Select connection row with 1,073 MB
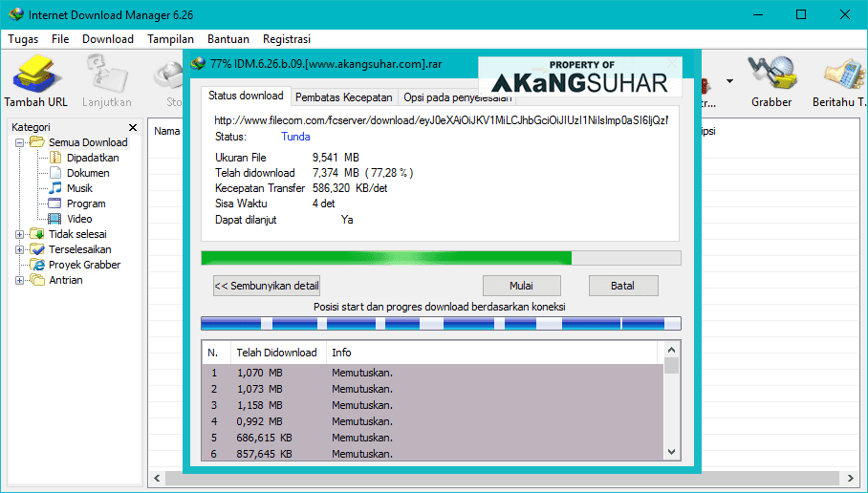The width and height of the screenshot is (868, 493). (433, 389)
